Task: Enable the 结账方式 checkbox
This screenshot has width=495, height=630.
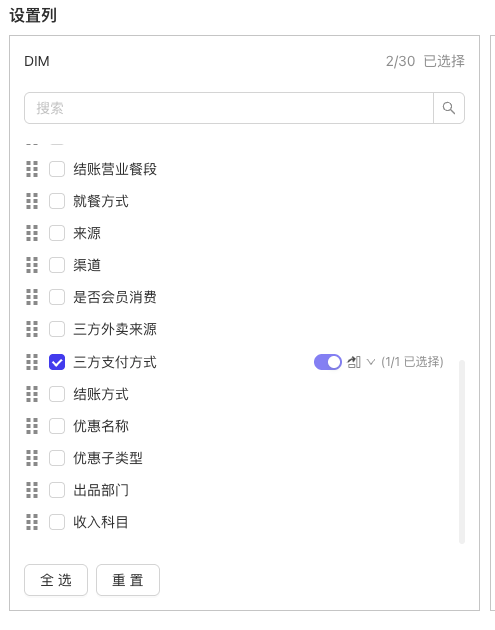Action: tap(57, 394)
